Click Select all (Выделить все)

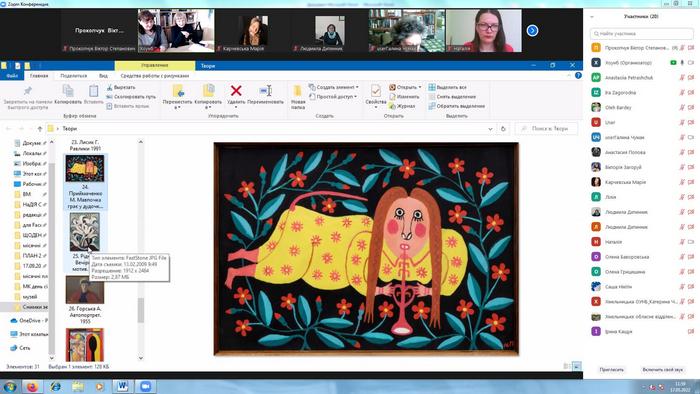(447, 87)
